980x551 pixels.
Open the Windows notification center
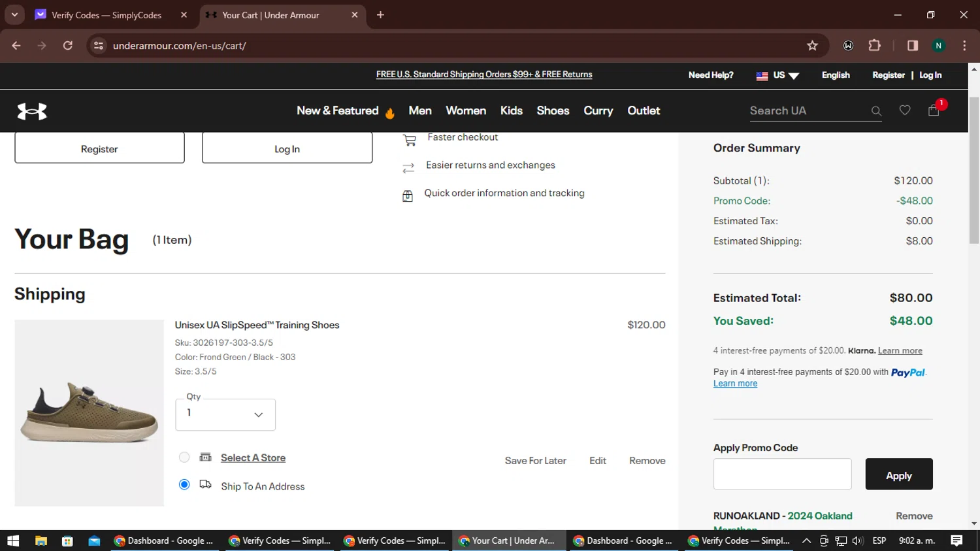click(x=956, y=541)
